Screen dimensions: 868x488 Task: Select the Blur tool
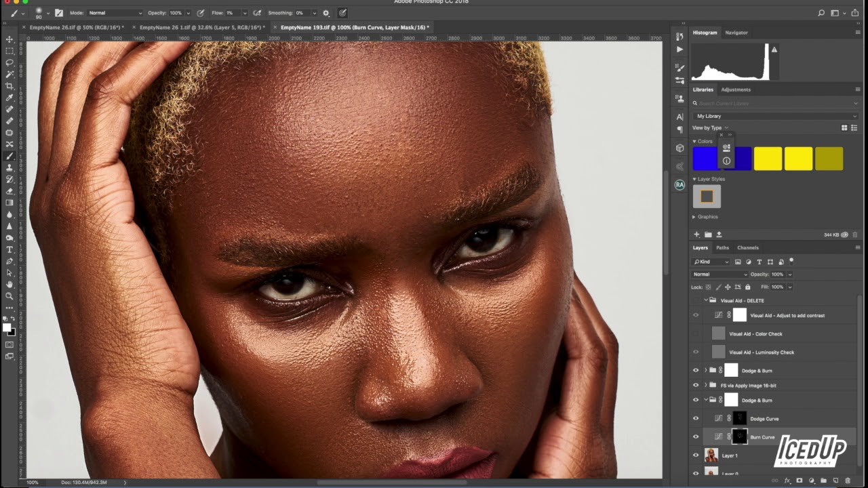(9, 214)
